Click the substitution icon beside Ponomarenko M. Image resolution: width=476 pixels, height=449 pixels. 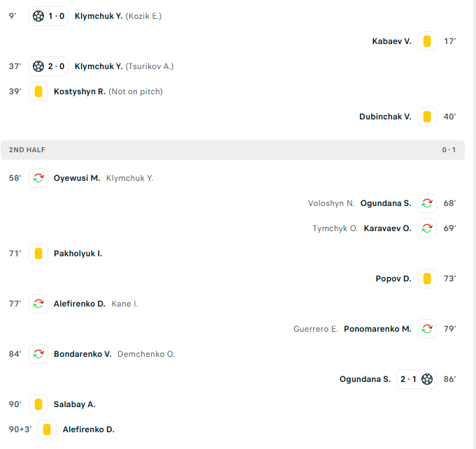[427, 329]
